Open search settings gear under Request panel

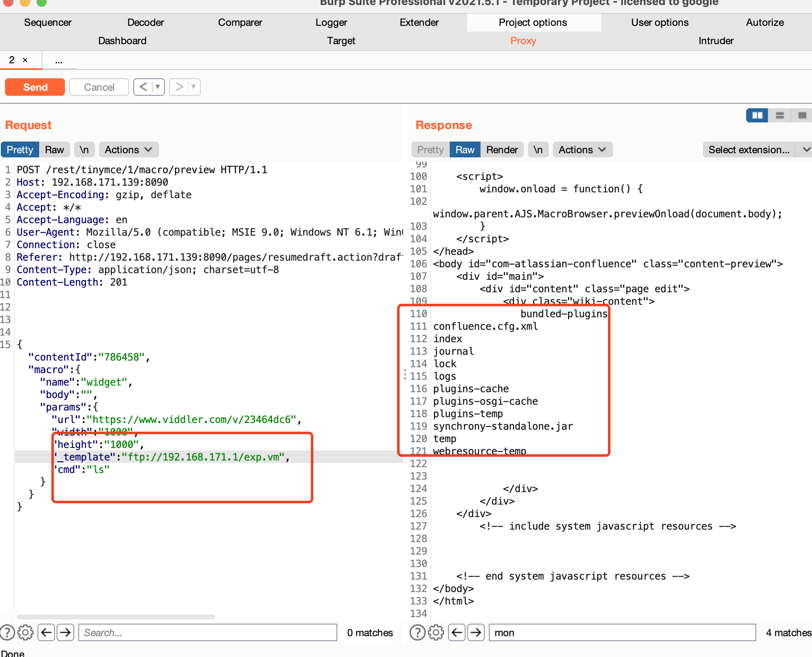point(26,632)
